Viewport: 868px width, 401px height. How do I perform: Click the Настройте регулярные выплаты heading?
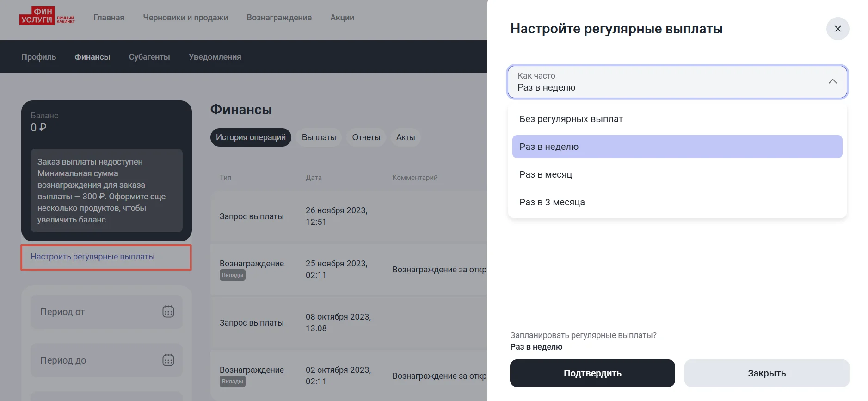[616, 29]
